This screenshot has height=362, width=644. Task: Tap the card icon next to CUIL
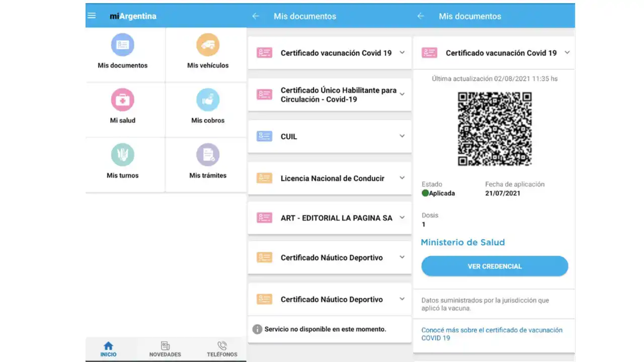tap(264, 136)
